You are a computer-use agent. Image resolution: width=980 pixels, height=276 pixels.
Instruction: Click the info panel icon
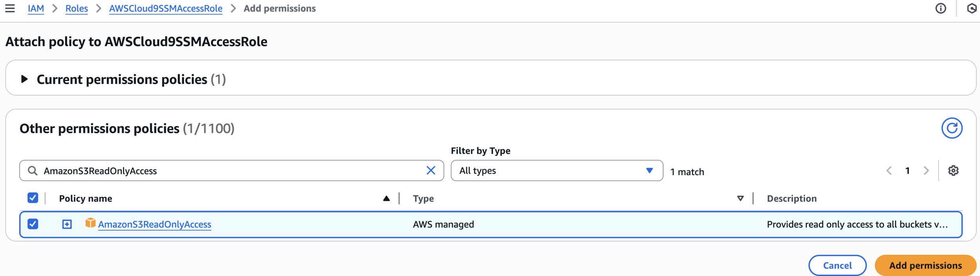click(x=940, y=8)
